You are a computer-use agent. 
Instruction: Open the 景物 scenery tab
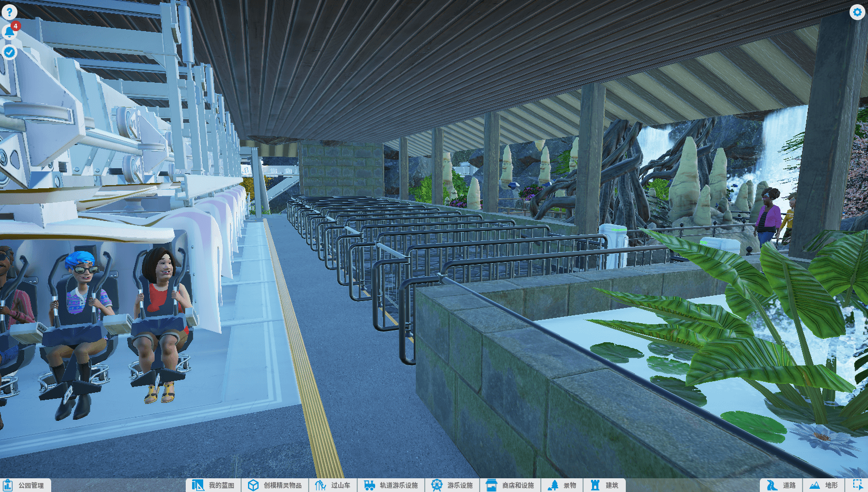[x=562, y=485]
